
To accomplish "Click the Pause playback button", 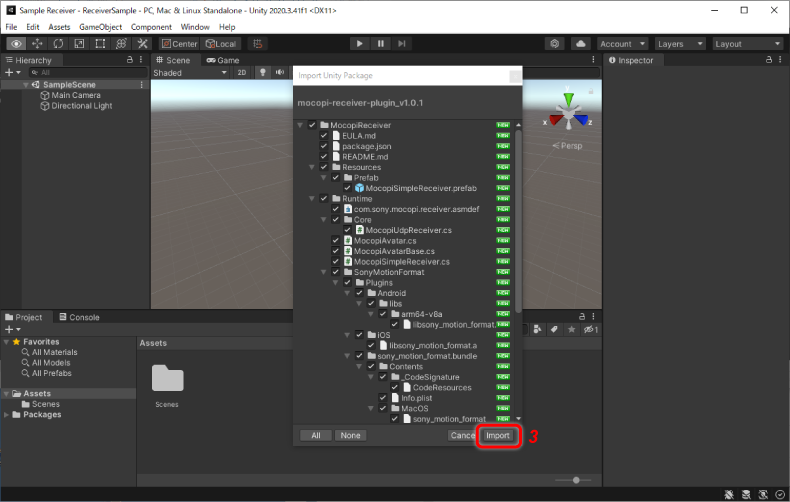I will [380, 44].
